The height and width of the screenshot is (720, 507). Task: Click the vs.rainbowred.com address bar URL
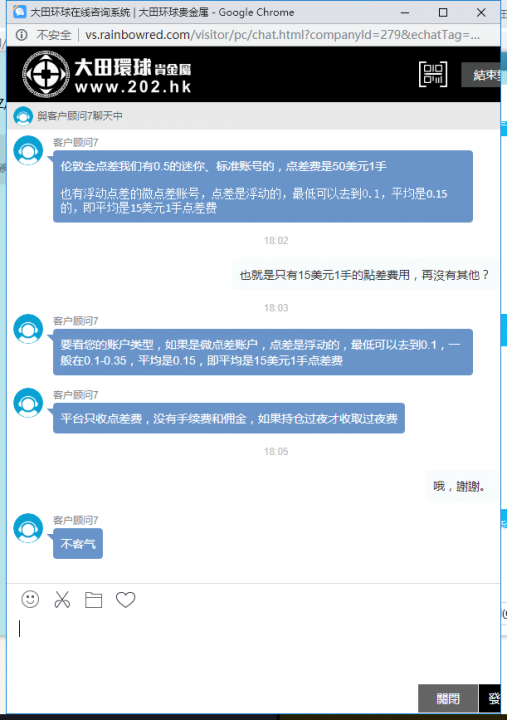click(282, 35)
